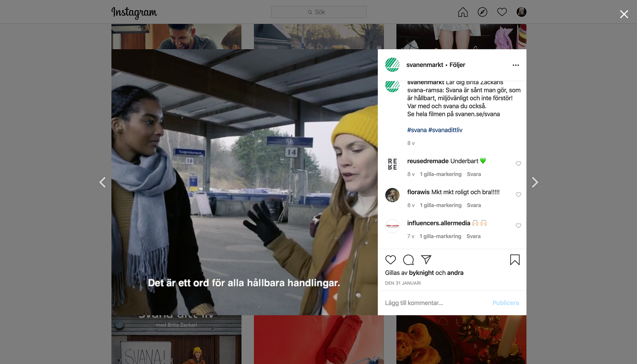637x364 pixels.
Task: Open the 8 v timestamp under caption
Action: click(x=411, y=143)
